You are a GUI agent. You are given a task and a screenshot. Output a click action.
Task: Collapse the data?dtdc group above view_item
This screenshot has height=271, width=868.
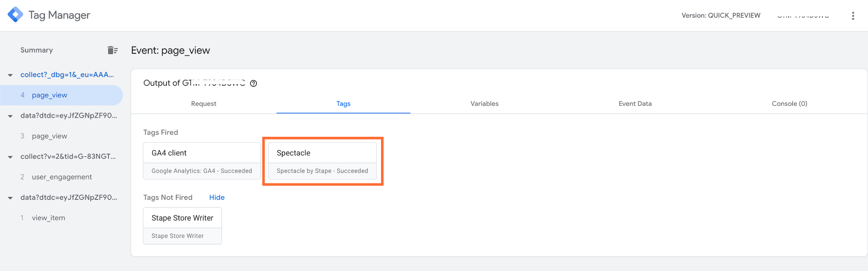point(10,198)
